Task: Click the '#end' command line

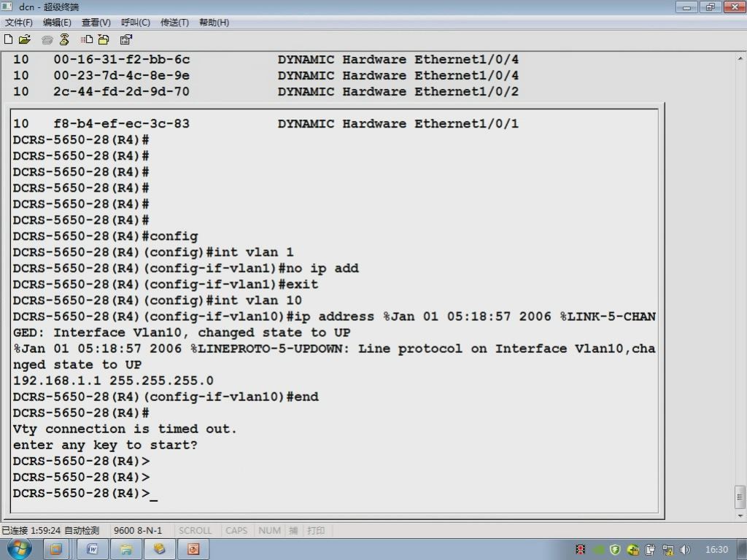Action: 166,397
